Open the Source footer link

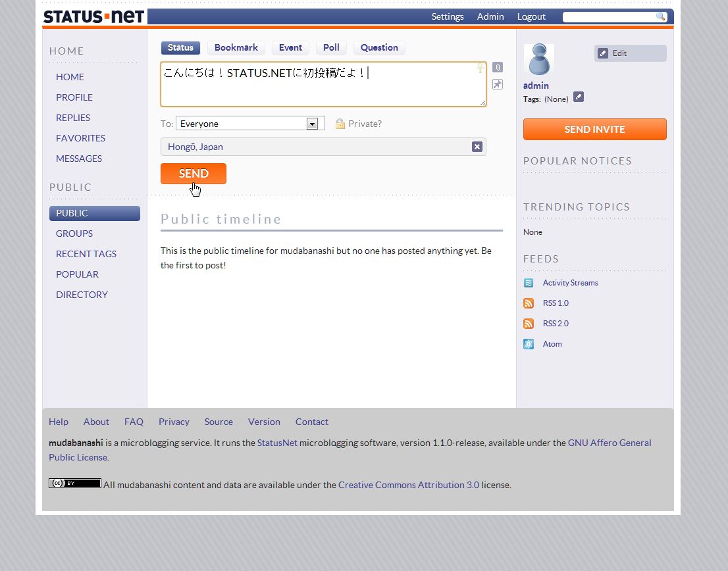219,422
